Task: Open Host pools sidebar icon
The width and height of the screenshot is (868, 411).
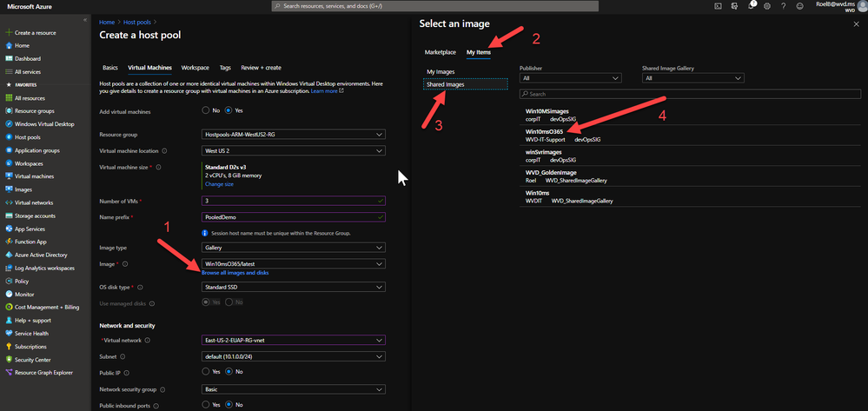Action: click(x=9, y=137)
